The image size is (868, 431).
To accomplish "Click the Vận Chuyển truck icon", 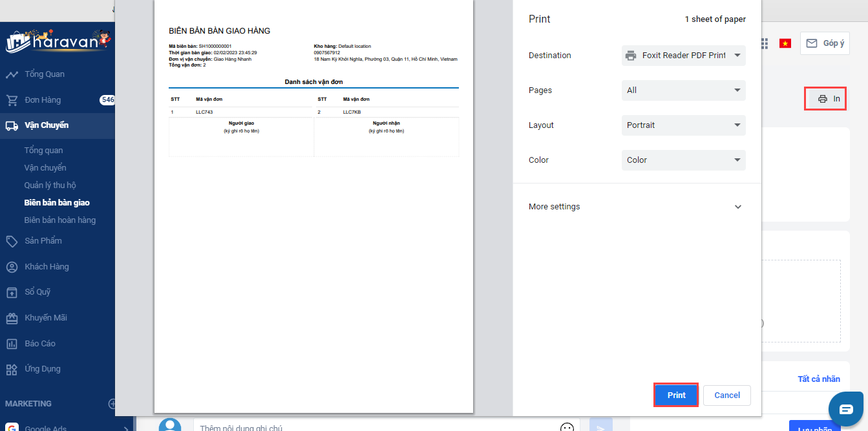I will click(x=12, y=126).
